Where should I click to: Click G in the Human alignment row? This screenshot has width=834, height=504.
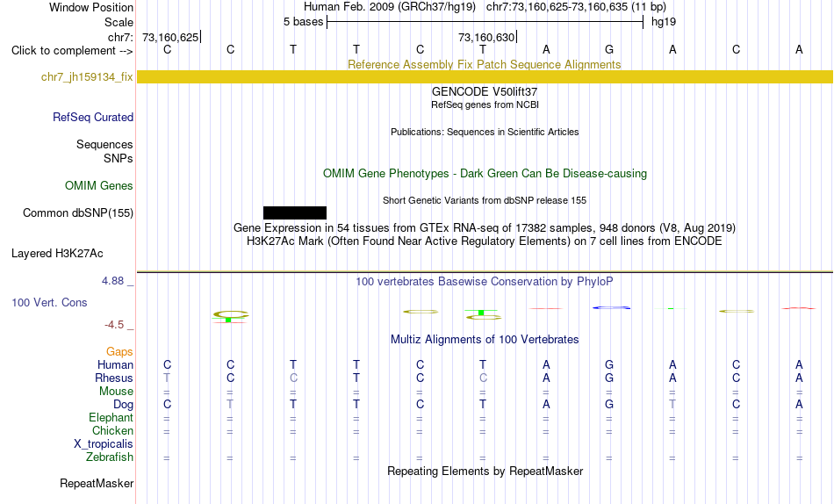click(609, 364)
